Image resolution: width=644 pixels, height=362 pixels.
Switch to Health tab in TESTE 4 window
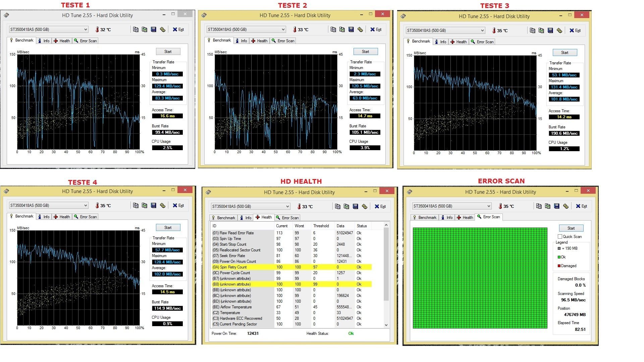(62, 217)
